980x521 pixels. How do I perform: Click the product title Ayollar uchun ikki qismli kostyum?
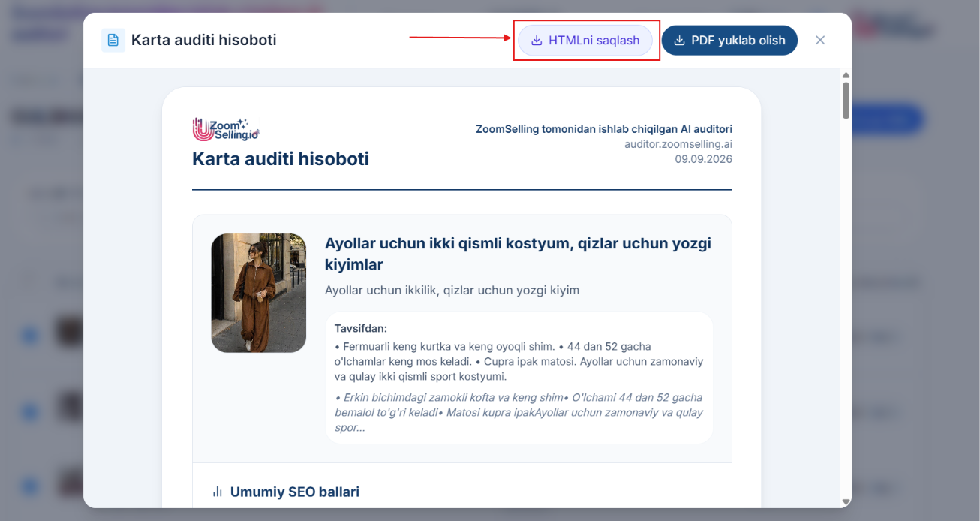[x=518, y=254]
